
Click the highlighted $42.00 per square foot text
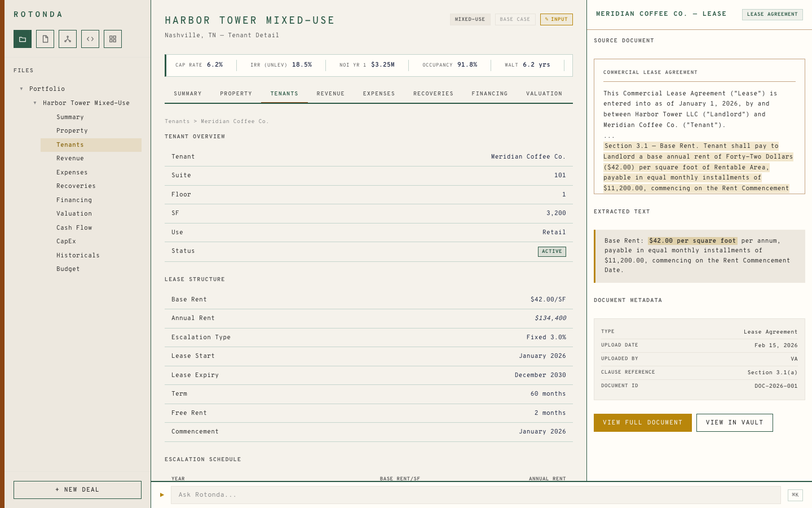pos(692,240)
